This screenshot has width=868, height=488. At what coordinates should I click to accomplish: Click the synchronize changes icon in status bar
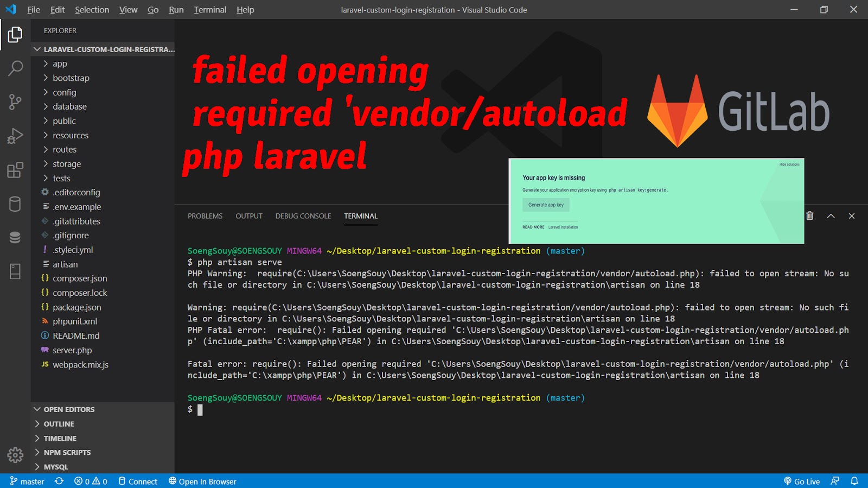click(59, 481)
